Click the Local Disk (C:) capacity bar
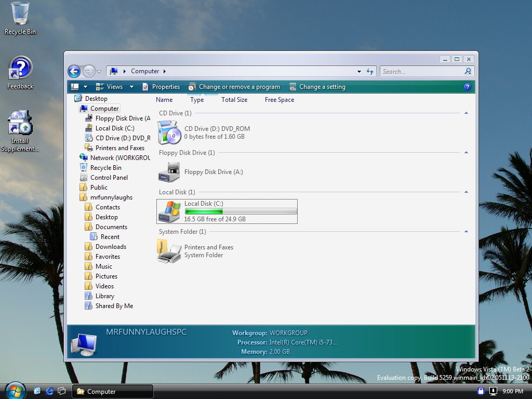The width and height of the screenshot is (532, 399). [241, 211]
